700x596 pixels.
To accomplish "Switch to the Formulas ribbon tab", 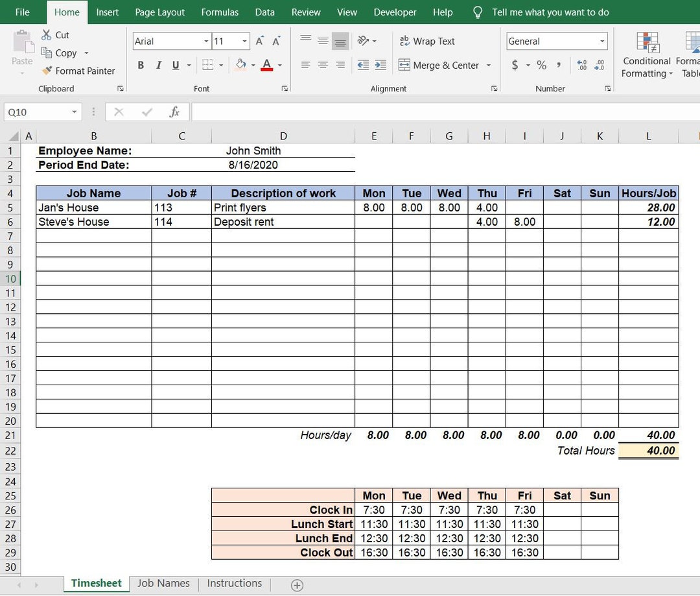I will click(220, 12).
